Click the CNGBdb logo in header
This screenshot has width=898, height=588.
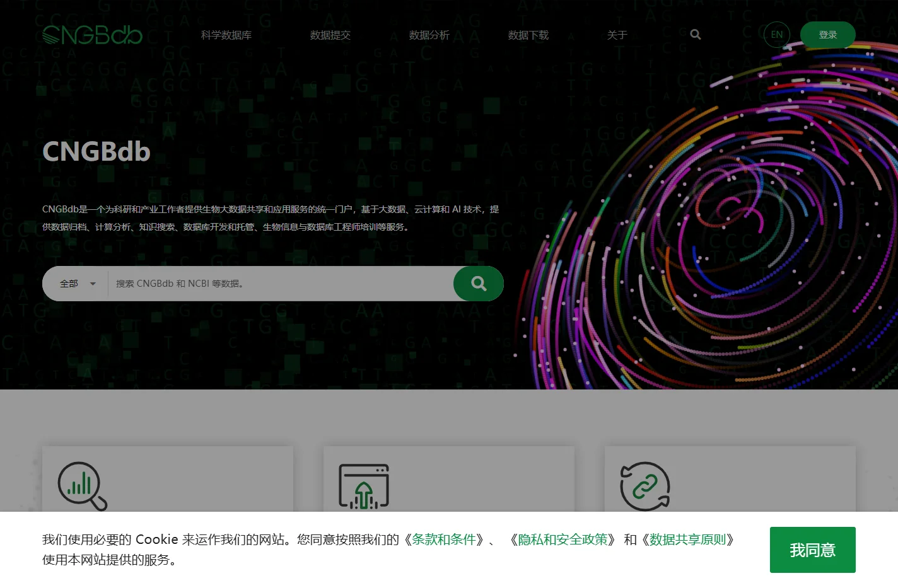[92, 35]
